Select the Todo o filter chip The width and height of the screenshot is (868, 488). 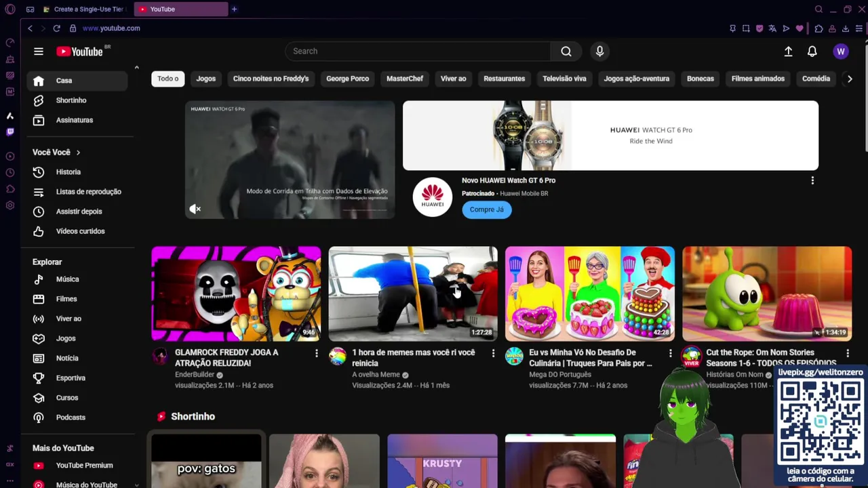coord(167,79)
